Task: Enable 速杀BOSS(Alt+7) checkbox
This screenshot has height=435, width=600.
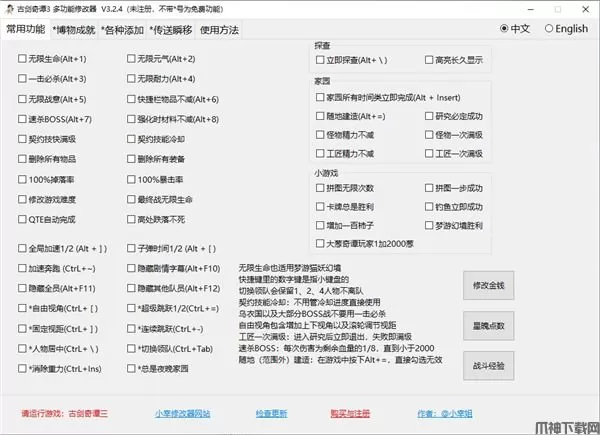Action: 22,119
